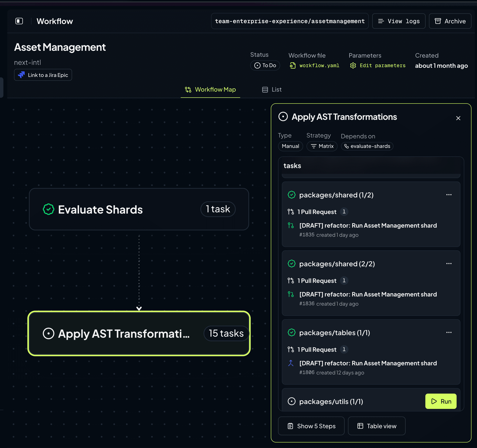Open more options for packages/shared (1/2)
This screenshot has width=477, height=448.
tap(449, 195)
